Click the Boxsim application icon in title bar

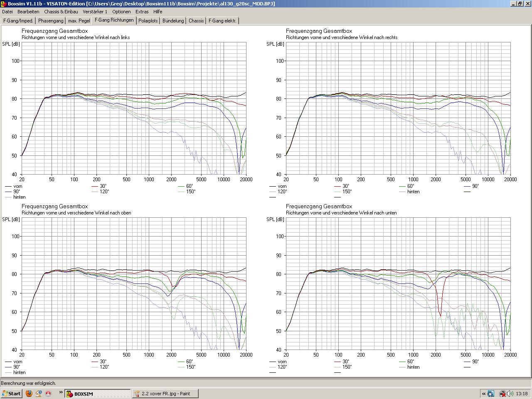click(x=4, y=4)
